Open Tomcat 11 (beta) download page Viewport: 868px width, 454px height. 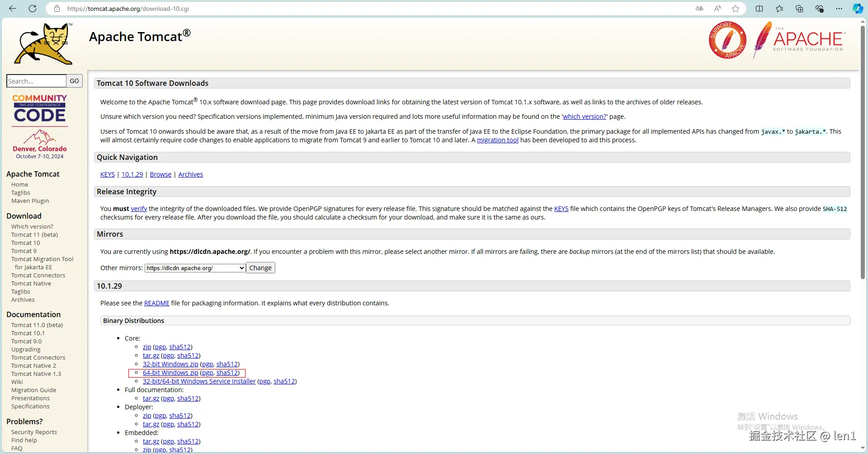point(34,235)
